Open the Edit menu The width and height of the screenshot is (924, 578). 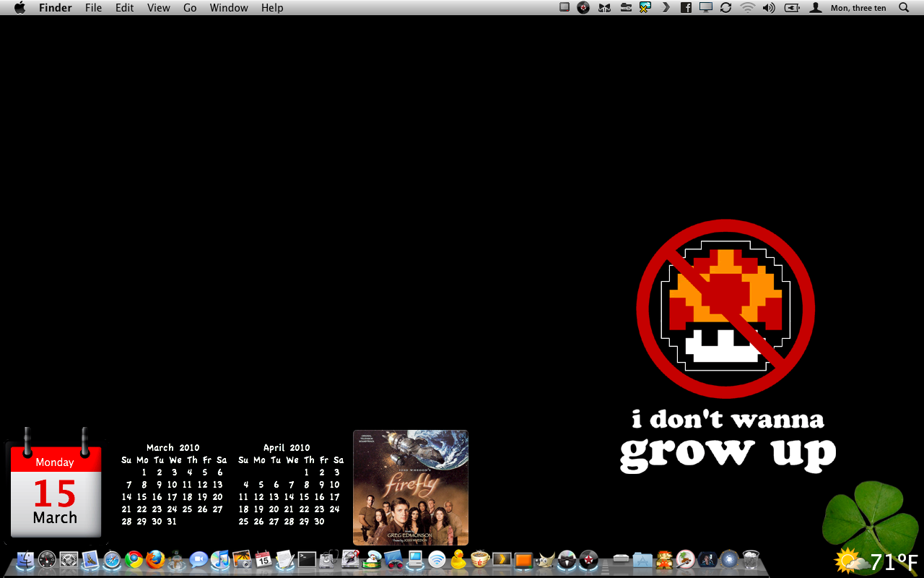pyautogui.click(x=125, y=8)
